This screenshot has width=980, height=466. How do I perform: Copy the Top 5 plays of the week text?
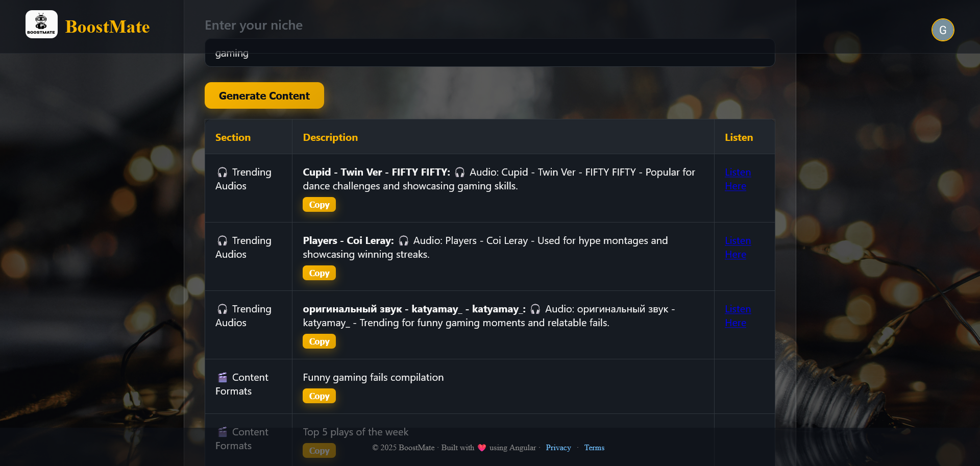click(319, 451)
